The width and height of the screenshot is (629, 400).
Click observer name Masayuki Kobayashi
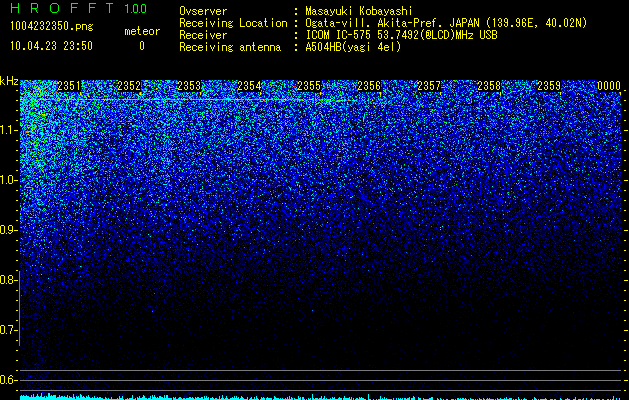[359, 11]
